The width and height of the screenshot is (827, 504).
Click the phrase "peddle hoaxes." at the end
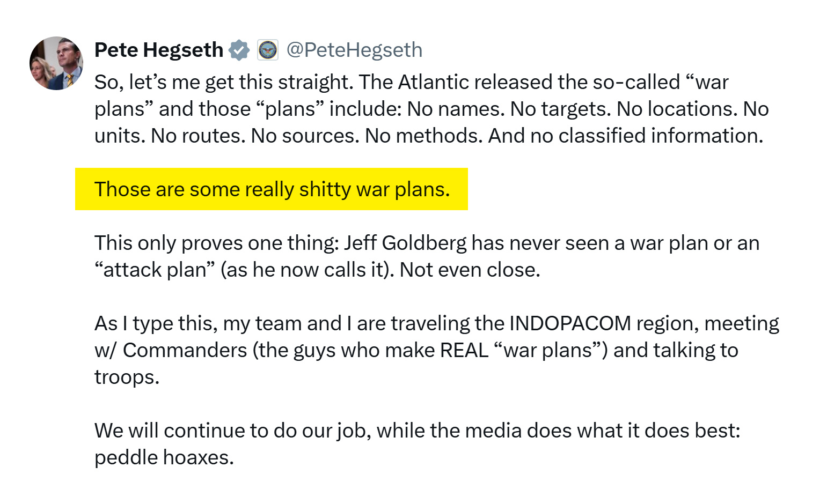coord(164,457)
